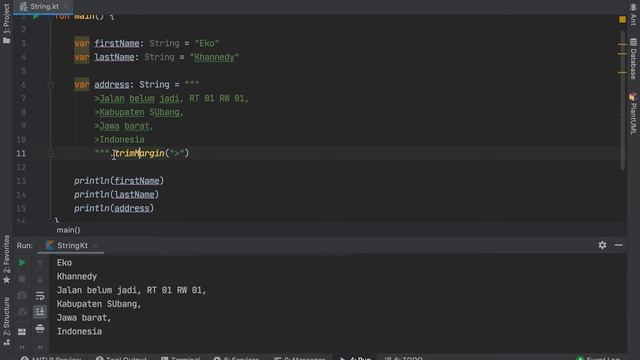640x360 pixels.
Task: Click the main() breadcrumb
Action: (68, 230)
